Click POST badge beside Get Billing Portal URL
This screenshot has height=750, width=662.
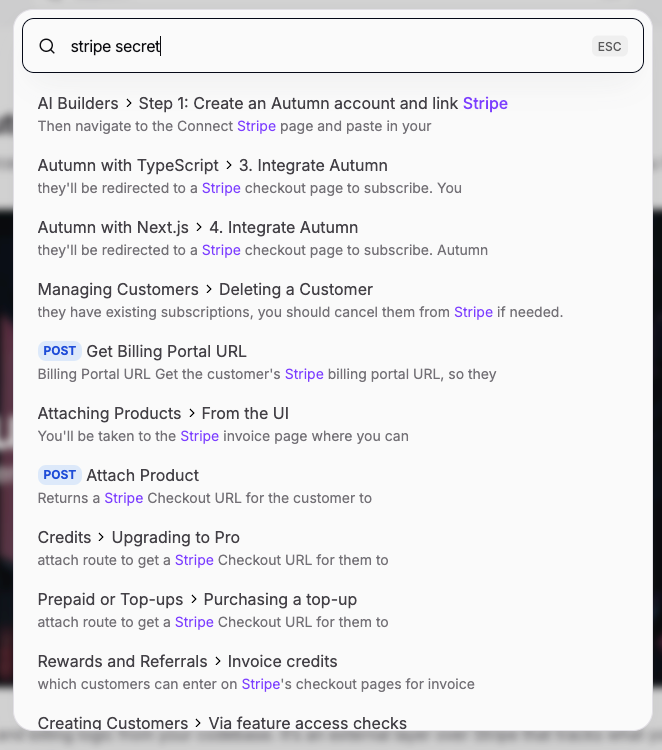click(x=60, y=351)
